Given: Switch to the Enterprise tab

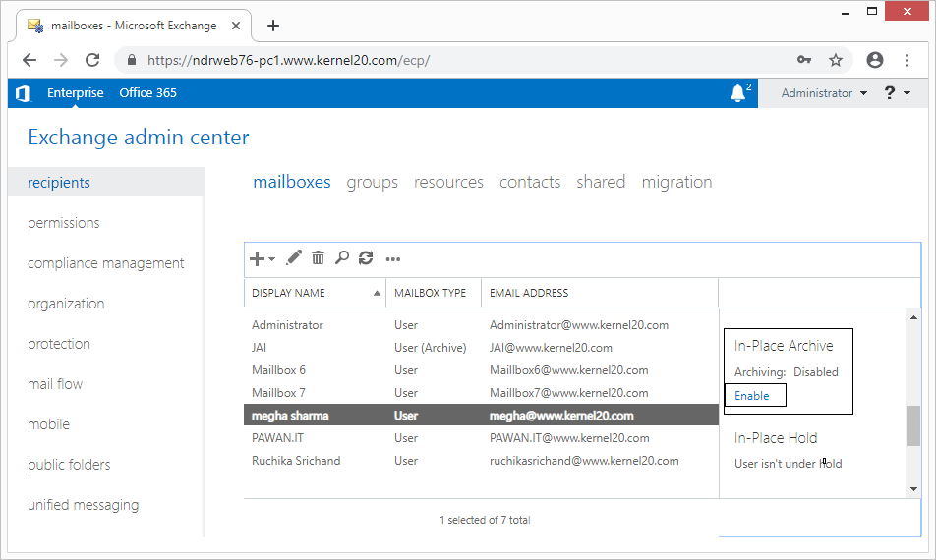Looking at the screenshot, I should (x=75, y=93).
